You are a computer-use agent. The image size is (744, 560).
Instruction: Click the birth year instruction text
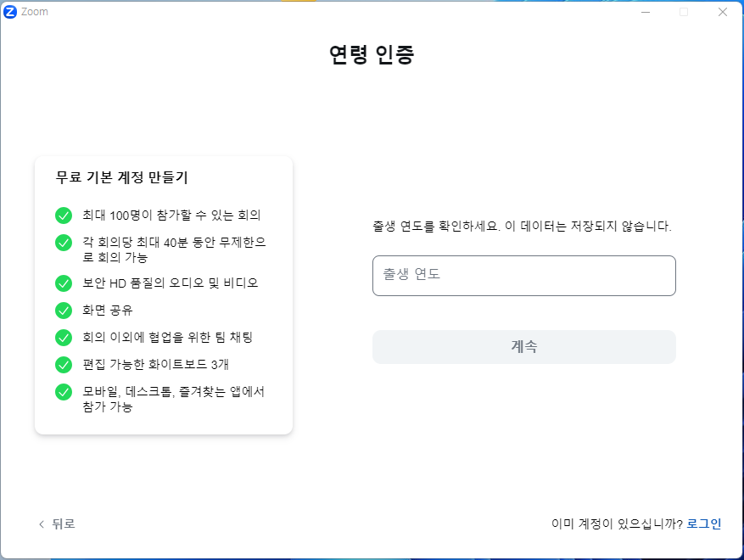[x=524, y=225]
